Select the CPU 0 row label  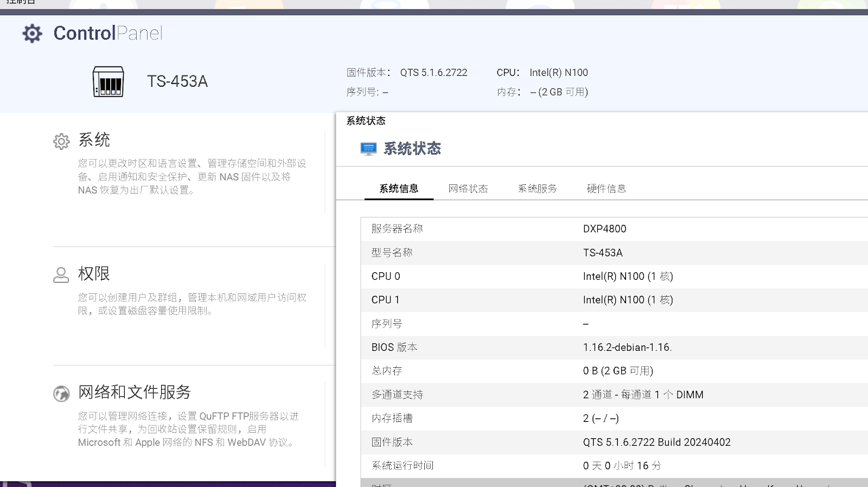click(386, 277)
